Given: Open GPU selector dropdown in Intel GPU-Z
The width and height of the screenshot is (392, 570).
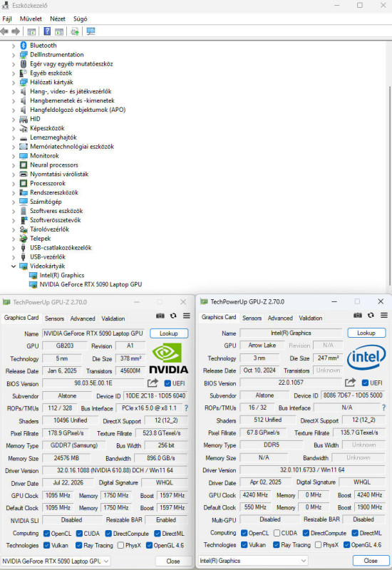Looking at the screenshot, I should tap(253, 561).
